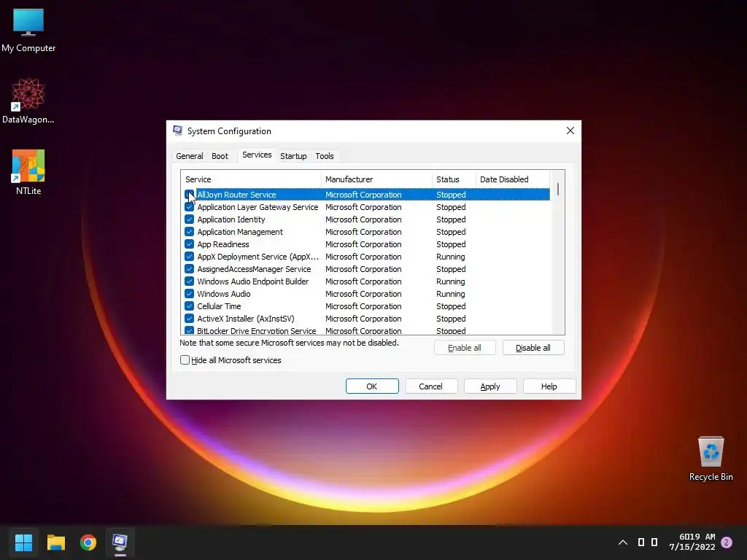Click Running status of Windows Audio Endpoint Builder
Screen dimensions: 747x560
click(450, 281)
